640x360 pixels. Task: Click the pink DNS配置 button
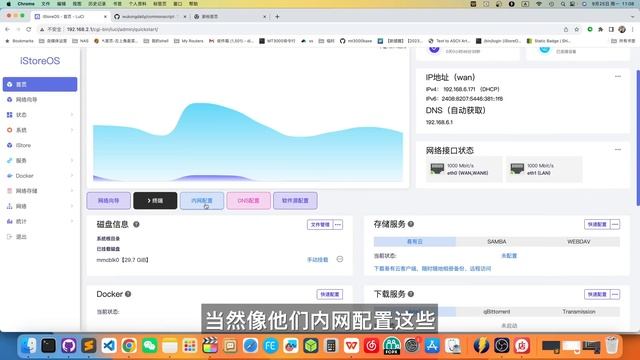pyautogui.click(x=249, y=201)
